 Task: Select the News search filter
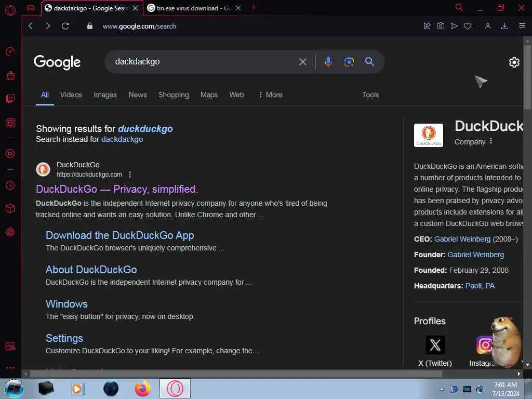[137, 95]
